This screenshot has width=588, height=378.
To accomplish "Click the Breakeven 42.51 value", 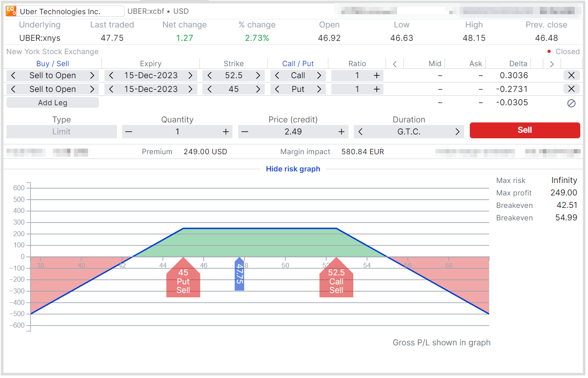I will tap(567, 205).
